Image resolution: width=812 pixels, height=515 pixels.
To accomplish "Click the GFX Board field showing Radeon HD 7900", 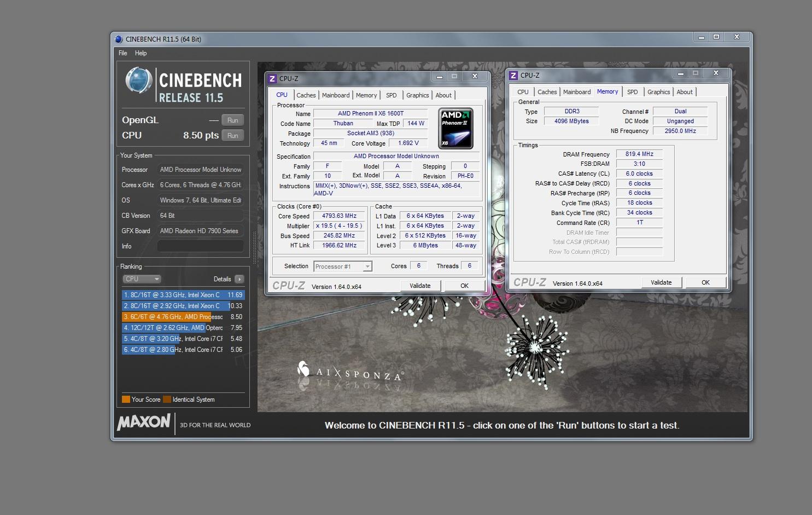I will point(201,231).
